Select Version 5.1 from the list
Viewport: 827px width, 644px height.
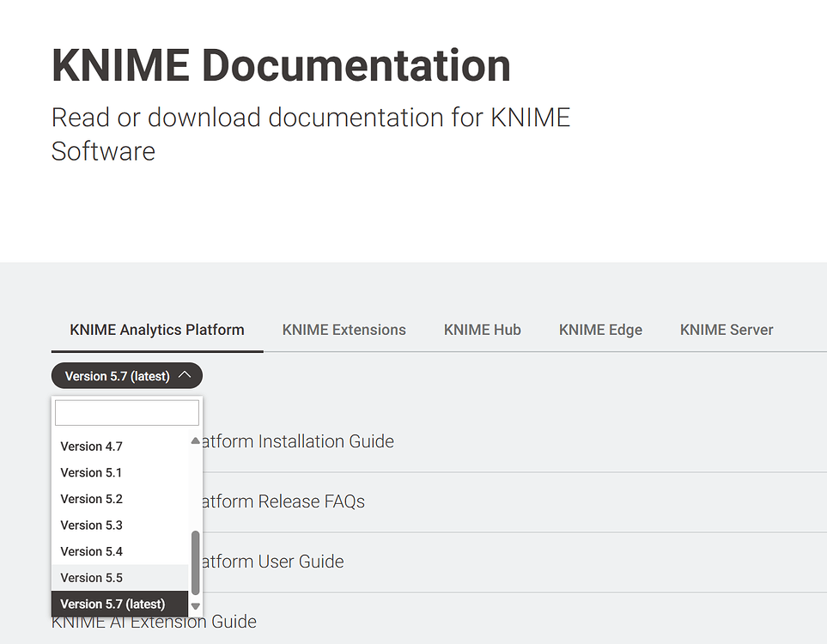point(91,472)
